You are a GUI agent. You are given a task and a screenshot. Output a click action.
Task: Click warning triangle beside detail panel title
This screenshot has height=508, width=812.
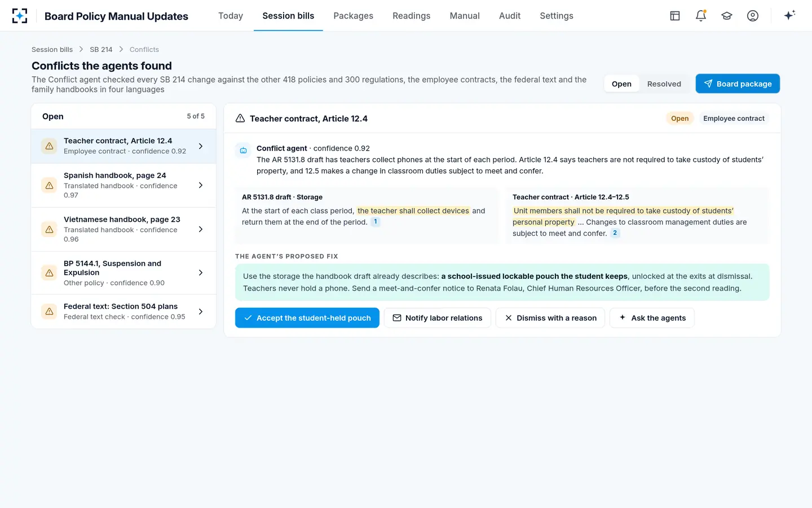[240, 119]
